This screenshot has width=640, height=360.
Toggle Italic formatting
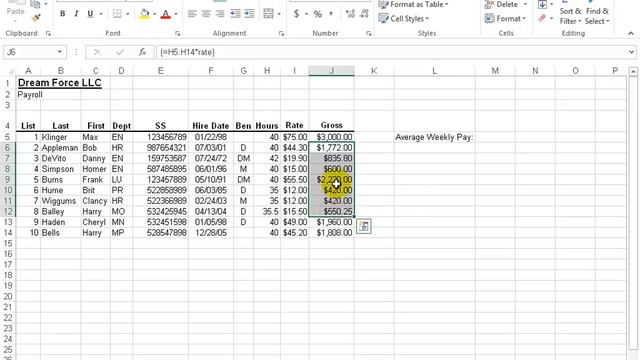pos(76,14)
